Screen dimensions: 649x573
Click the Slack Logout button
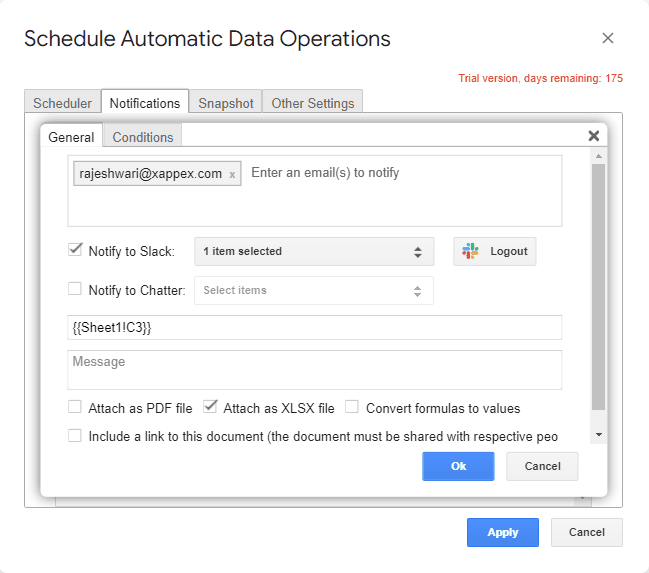tap(495, 251)
